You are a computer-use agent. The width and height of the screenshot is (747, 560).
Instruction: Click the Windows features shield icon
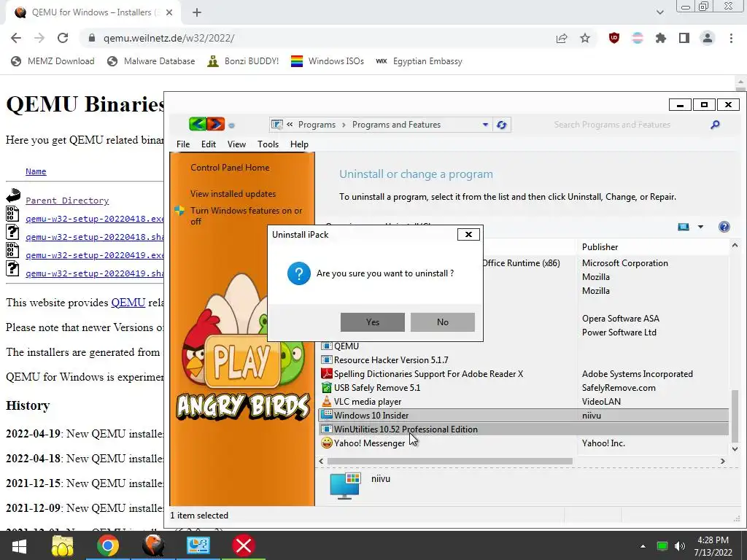(179, 211)
